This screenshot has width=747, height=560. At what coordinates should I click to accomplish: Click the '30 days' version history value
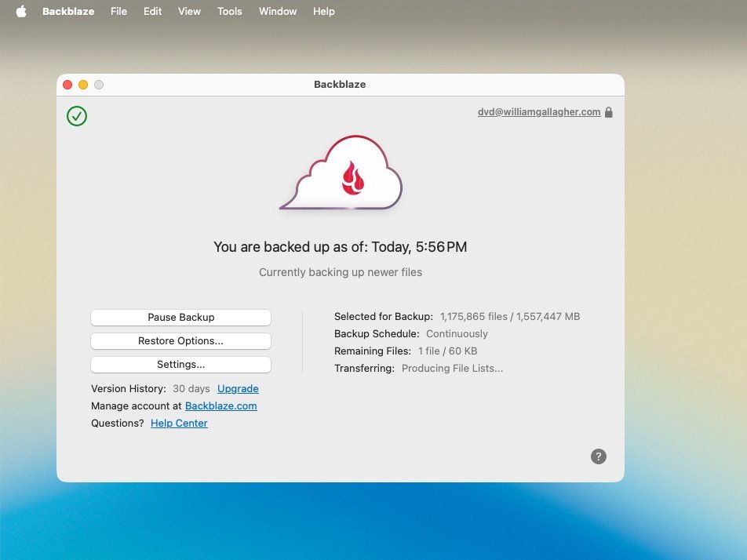[191, 388]
